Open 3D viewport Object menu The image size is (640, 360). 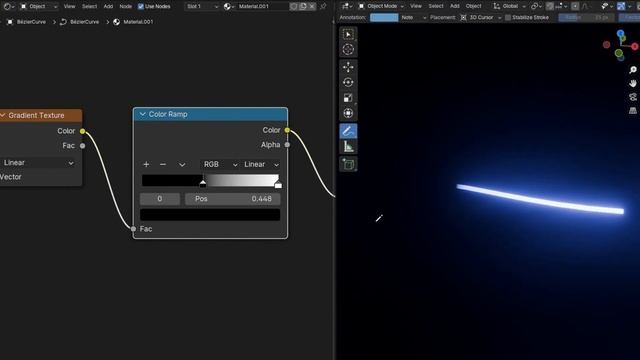473,7
